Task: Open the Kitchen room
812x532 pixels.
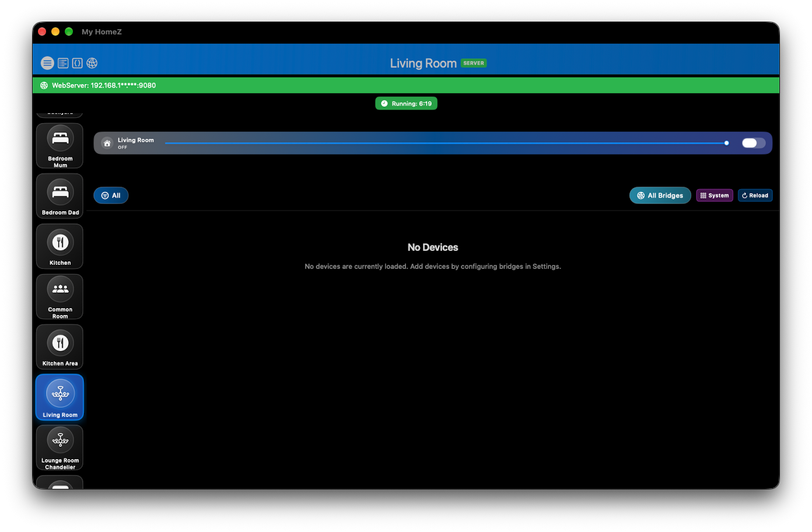Action: [60, 246]
